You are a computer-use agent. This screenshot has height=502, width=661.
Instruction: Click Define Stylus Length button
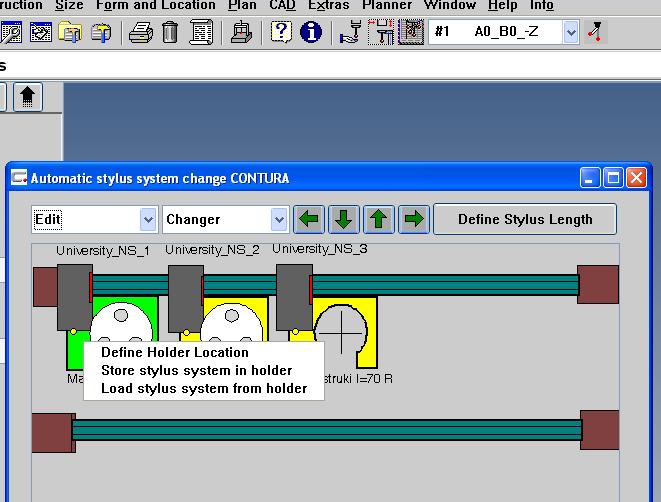point(525,219)
